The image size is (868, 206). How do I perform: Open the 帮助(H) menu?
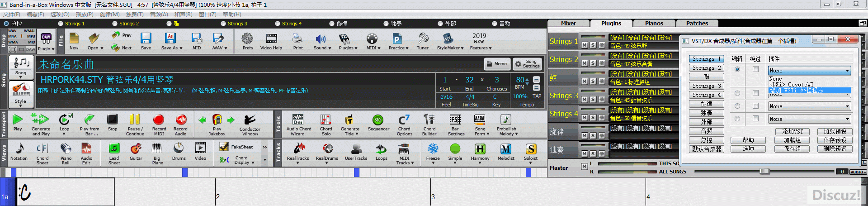232,14
